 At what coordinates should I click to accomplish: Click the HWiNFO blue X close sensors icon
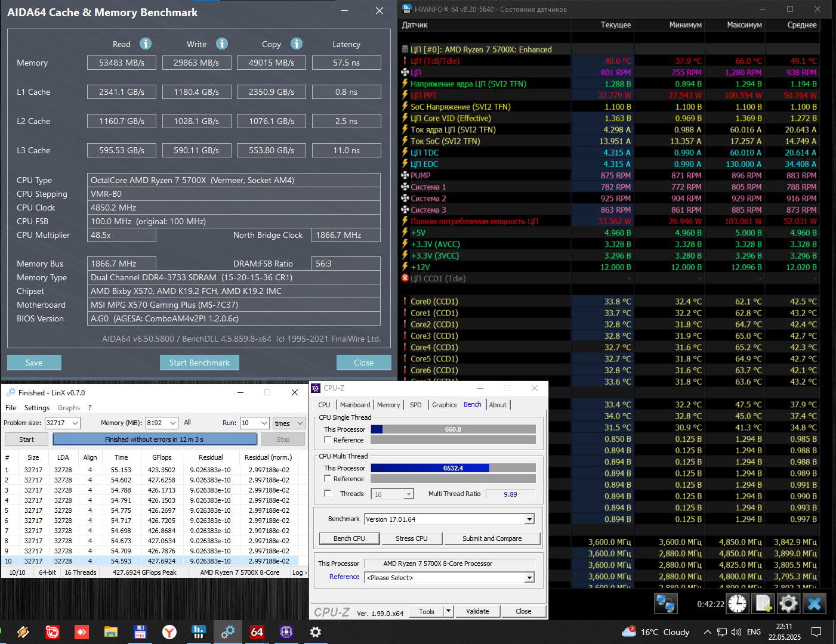814,603
